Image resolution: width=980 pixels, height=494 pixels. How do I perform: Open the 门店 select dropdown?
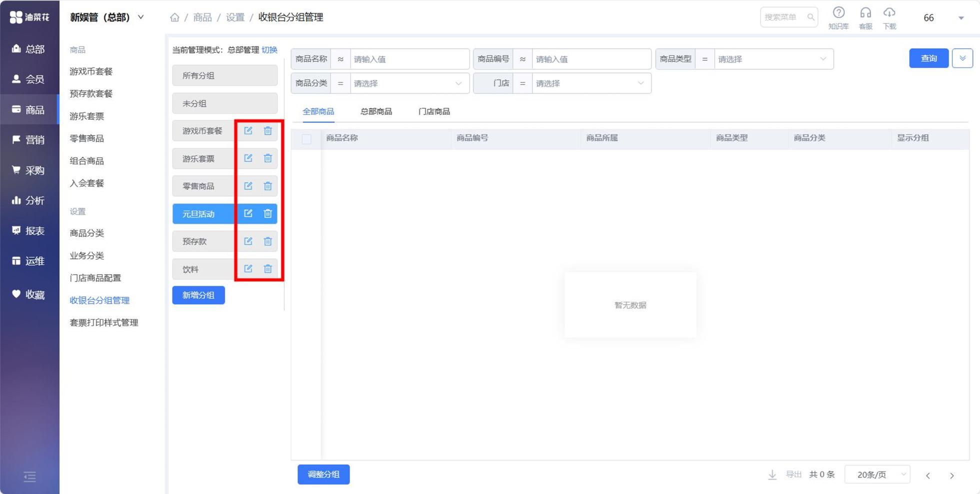pos(591,83)
